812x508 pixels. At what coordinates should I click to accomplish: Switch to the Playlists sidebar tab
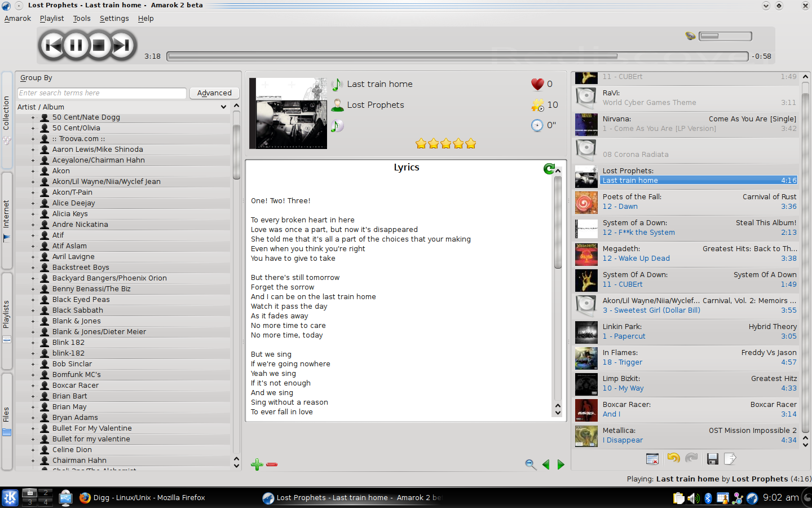pyautogui.click(x=7, y=321)
